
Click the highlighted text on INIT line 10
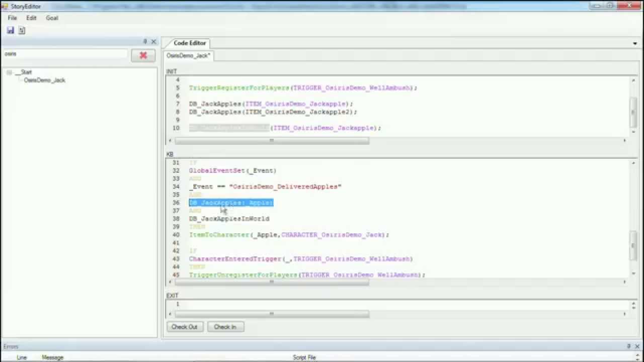pos(229,128)
